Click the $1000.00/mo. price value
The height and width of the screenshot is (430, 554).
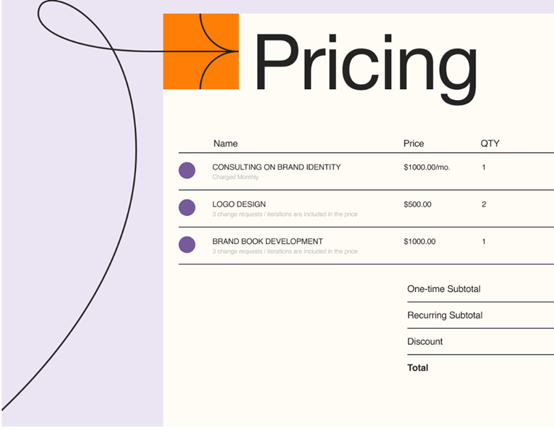(427, 167)
